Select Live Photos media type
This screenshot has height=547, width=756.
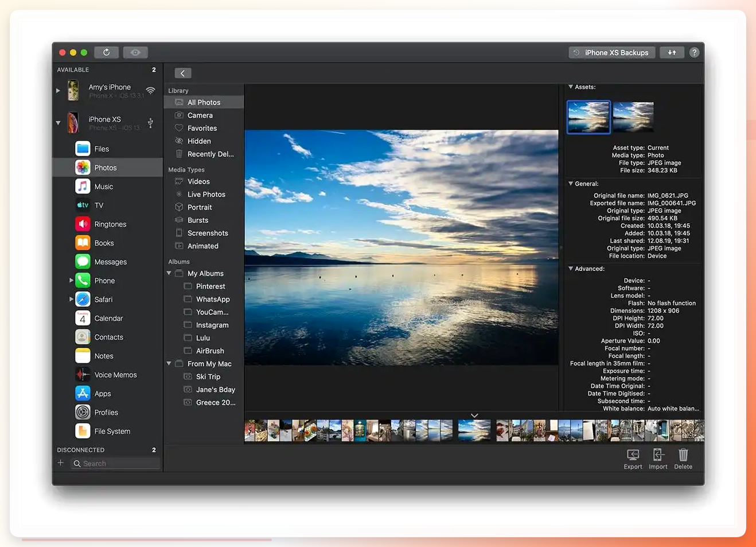click(204, 194)
